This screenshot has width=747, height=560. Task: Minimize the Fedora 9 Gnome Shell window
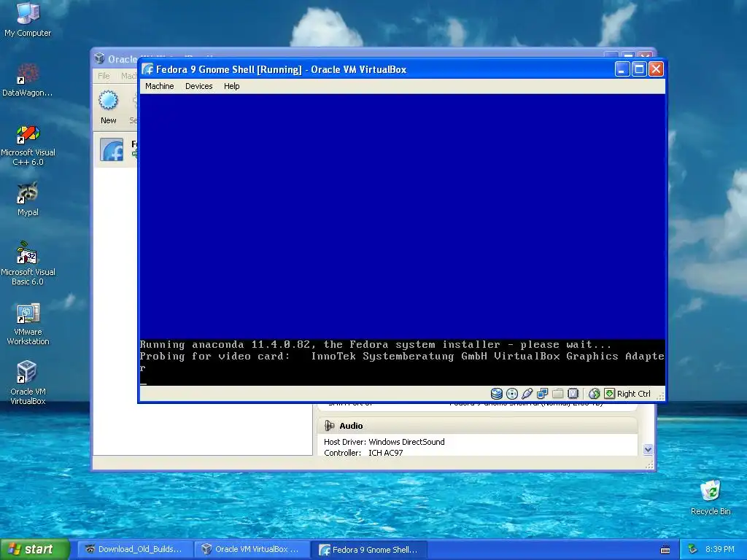pos(622,69)
